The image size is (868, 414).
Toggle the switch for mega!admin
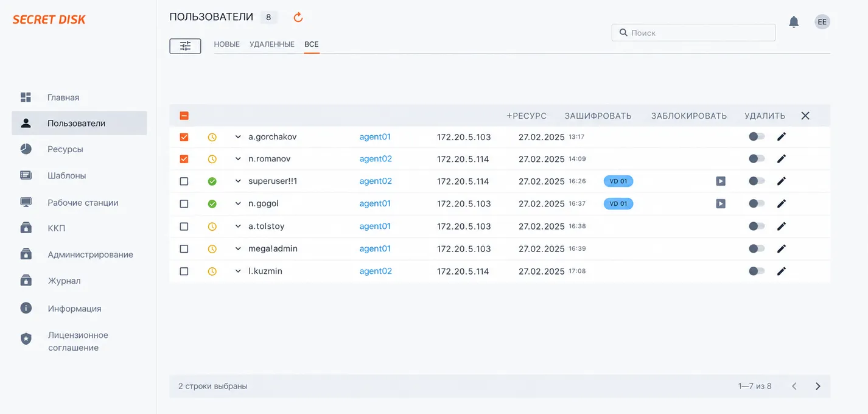tap(757, 248)
